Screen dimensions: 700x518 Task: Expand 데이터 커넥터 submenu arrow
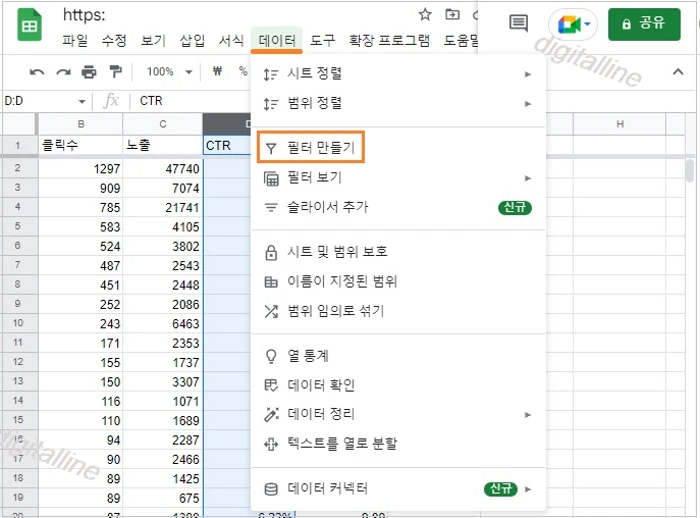click(528, 489)
